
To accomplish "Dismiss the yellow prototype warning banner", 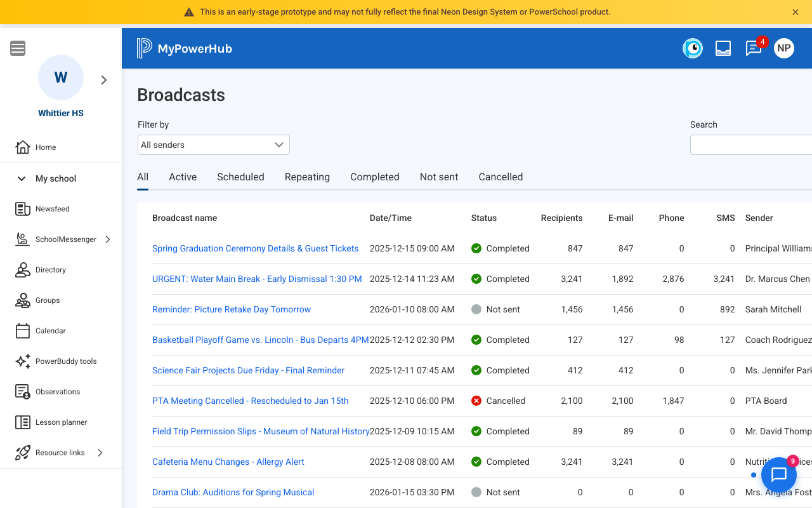I will coord(796,12).
